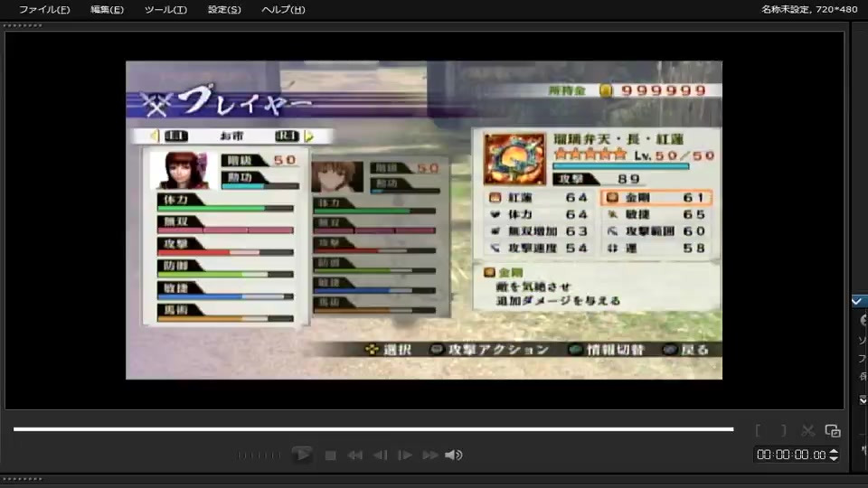Step back one frame
868x488 pixels.
click(x=381, y=455)
